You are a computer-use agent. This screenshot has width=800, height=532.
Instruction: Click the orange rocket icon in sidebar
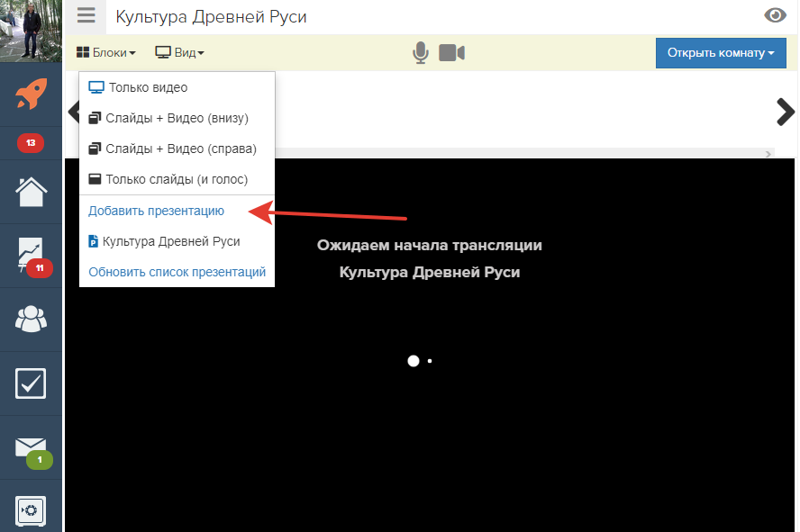click(32, 94)
